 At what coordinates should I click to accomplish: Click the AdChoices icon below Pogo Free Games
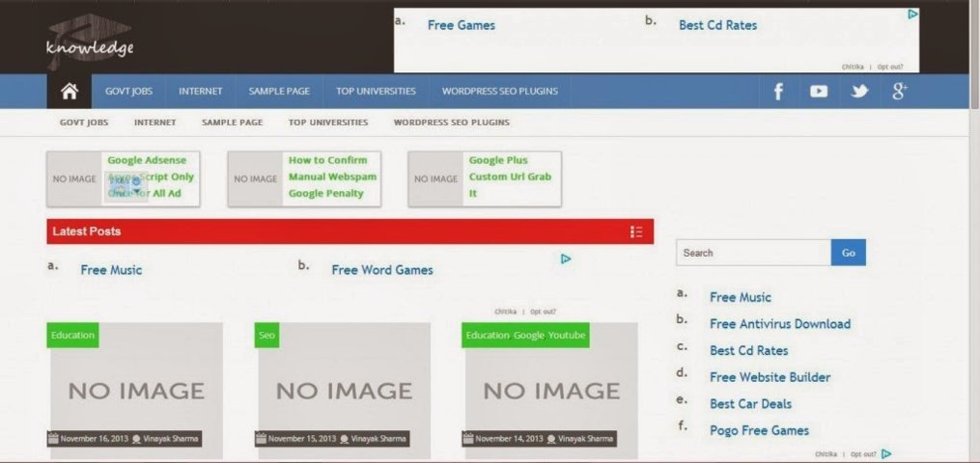coord(885,454)
